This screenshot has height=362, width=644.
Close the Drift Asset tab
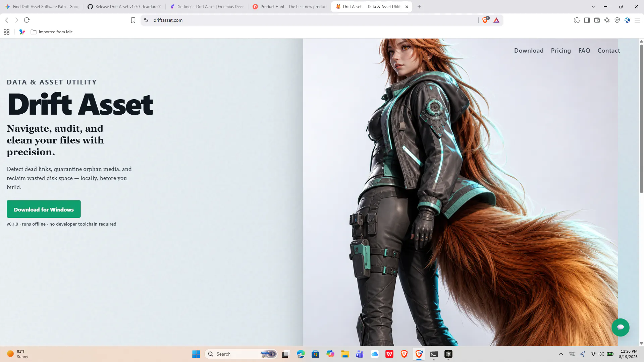point(407,7)
